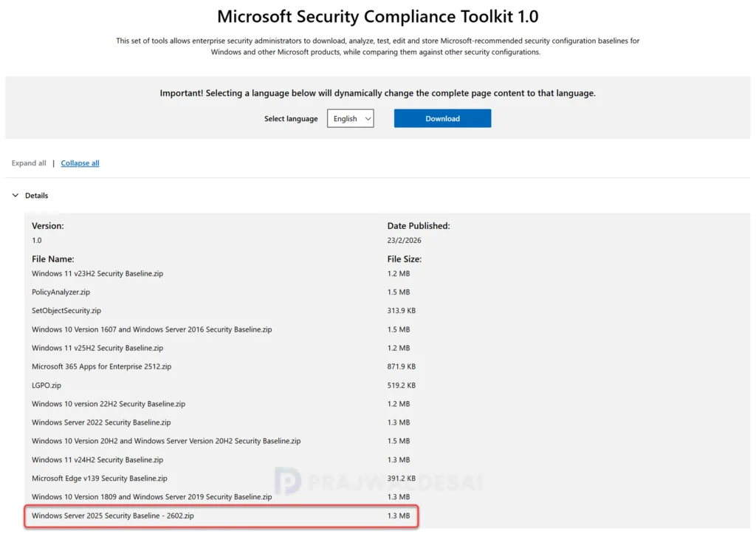The image size is (756, 534).
Task: Click the Microsoft Security Compliance Toolkit 1.0 title
Action: pyautogui.click(x=377, y=16)
